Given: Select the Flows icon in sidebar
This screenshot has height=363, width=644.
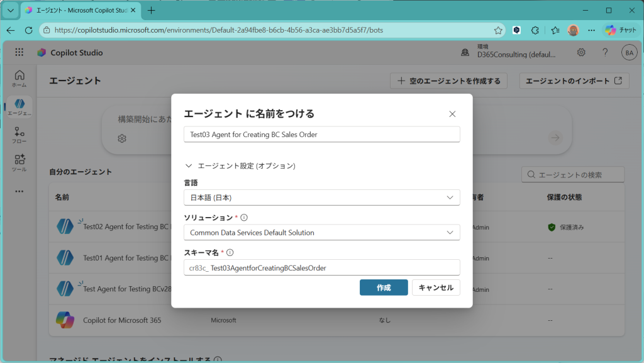Looking at the screenshot, I should tap(19, 135).
